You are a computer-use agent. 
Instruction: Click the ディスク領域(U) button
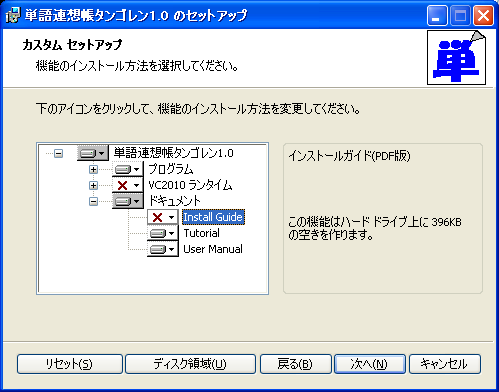pyautogui.click(x=190, y=364)
